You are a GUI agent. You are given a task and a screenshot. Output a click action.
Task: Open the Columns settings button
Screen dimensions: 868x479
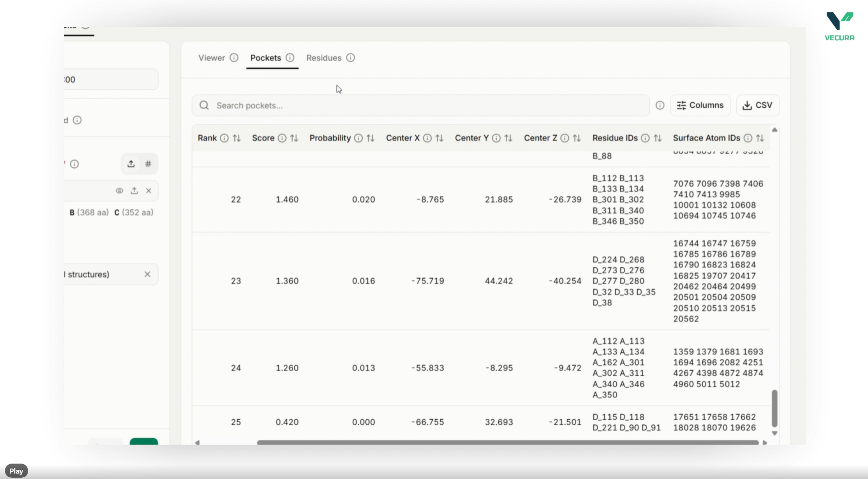click(700, 106)
